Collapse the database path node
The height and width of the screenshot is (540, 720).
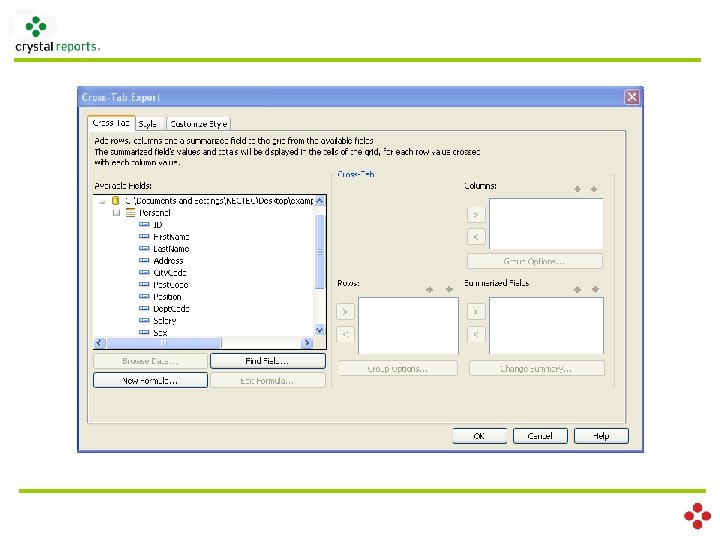tap(102, 201)
